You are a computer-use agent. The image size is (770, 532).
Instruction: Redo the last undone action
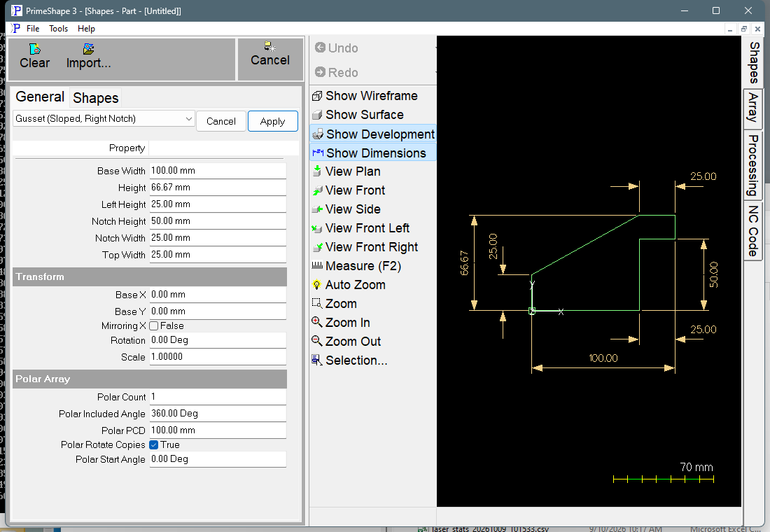pyautogui.click(x=337, y=72)
